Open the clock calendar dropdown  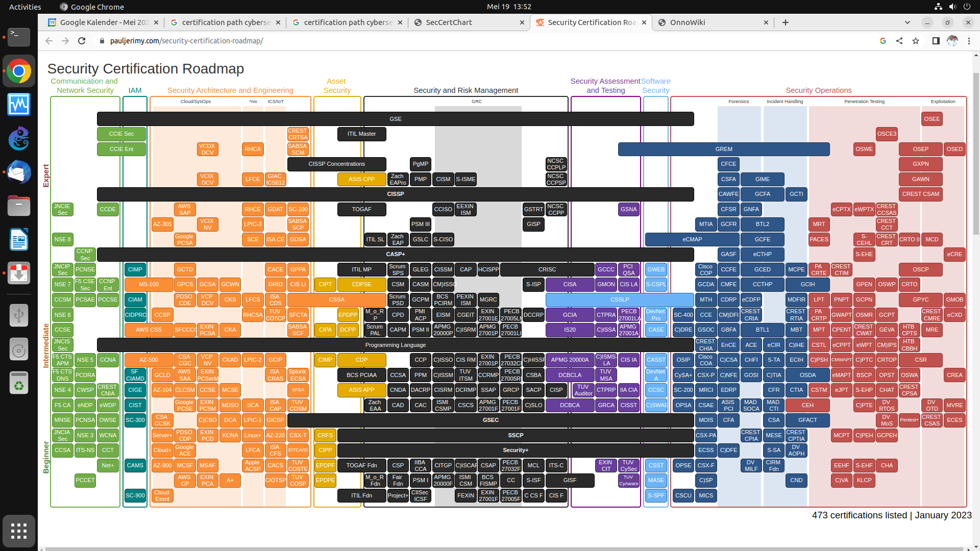[508, 7]
